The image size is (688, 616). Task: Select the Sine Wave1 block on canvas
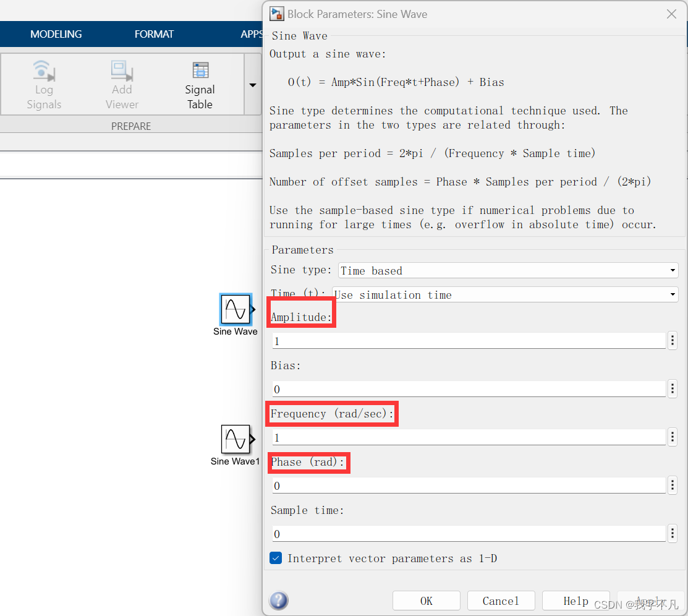coord(236,439)
